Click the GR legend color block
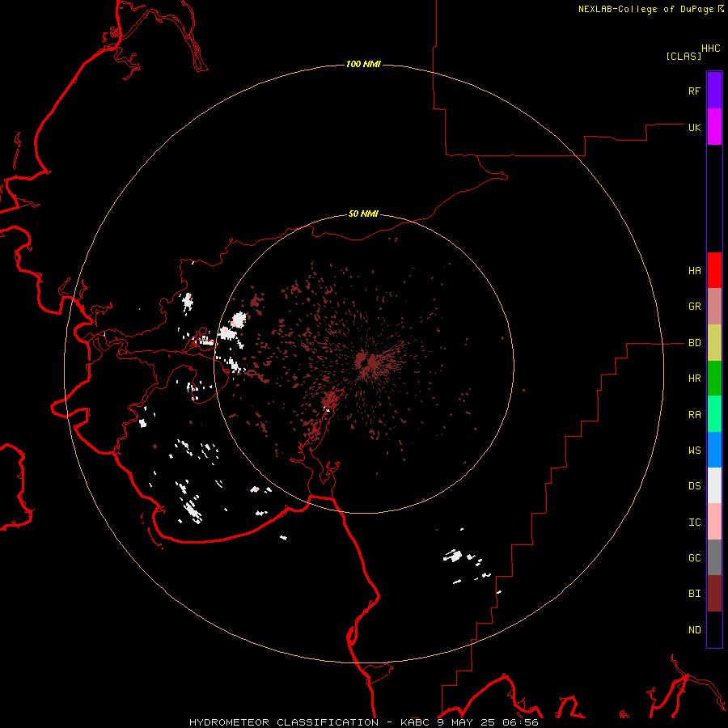The height and width of the screenshot is (728, 728). (714, 307)
